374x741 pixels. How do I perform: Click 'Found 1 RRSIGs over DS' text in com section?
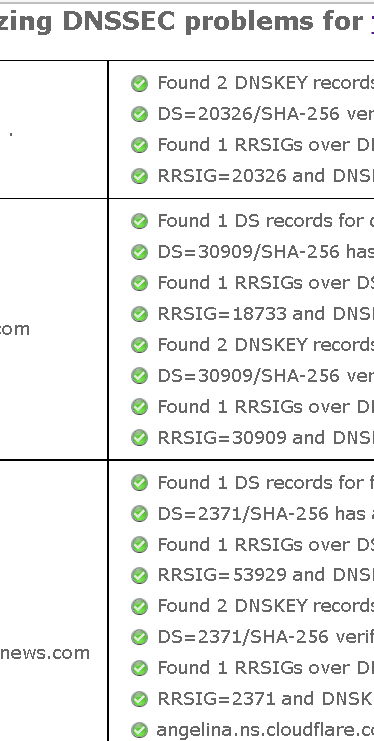pyautogui.click(x=266, y=283)
